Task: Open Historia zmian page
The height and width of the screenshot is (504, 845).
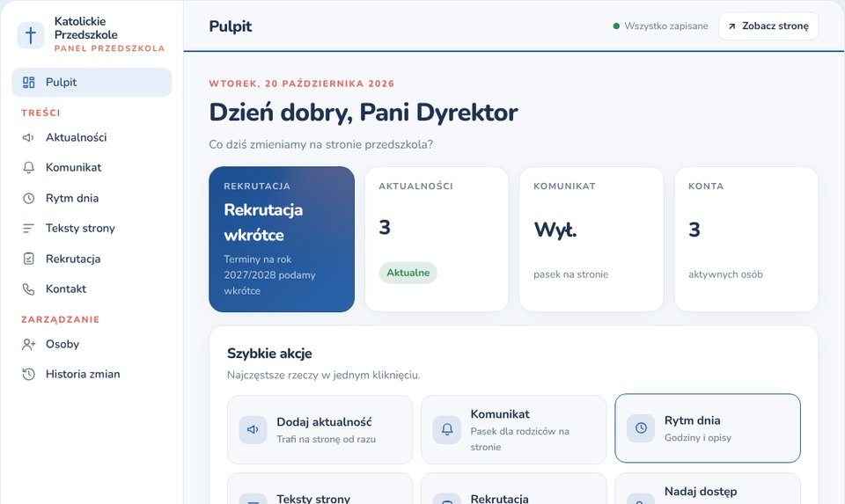Action: click(92, 374)
